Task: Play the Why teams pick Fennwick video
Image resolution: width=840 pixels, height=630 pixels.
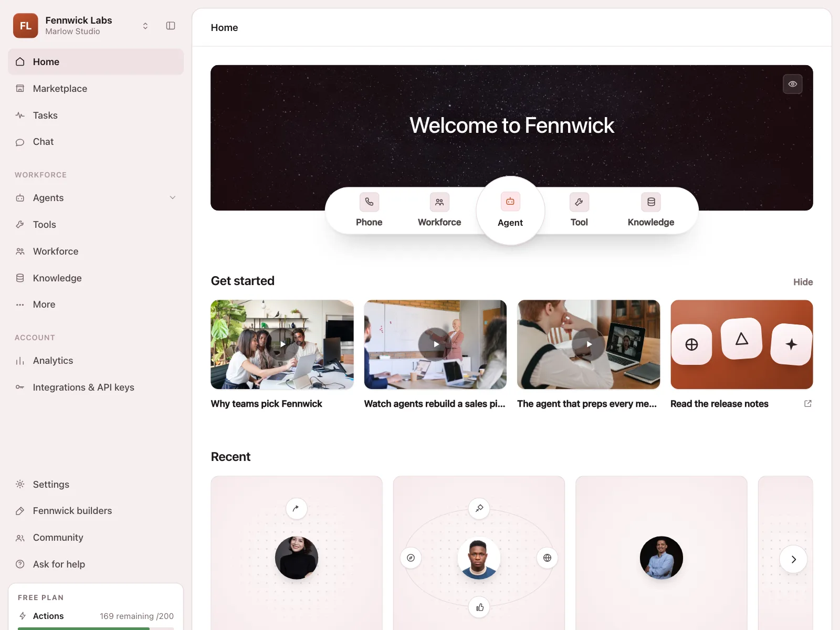Action: (282, 344)
